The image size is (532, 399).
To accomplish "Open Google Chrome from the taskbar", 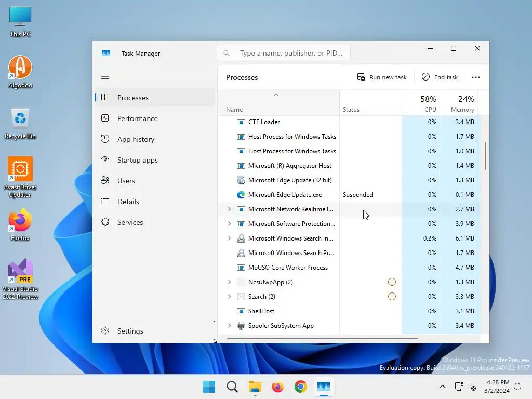I will (x=301, y=387).
